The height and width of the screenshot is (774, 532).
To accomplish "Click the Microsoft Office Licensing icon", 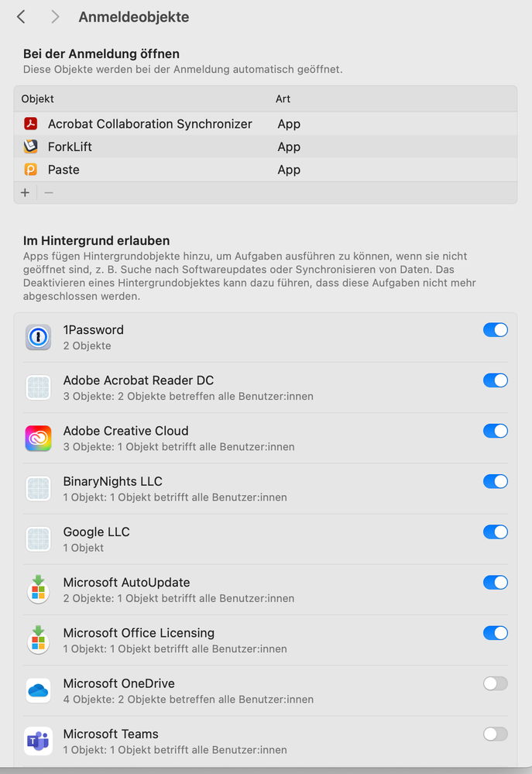I will click(x=38, y=640).
